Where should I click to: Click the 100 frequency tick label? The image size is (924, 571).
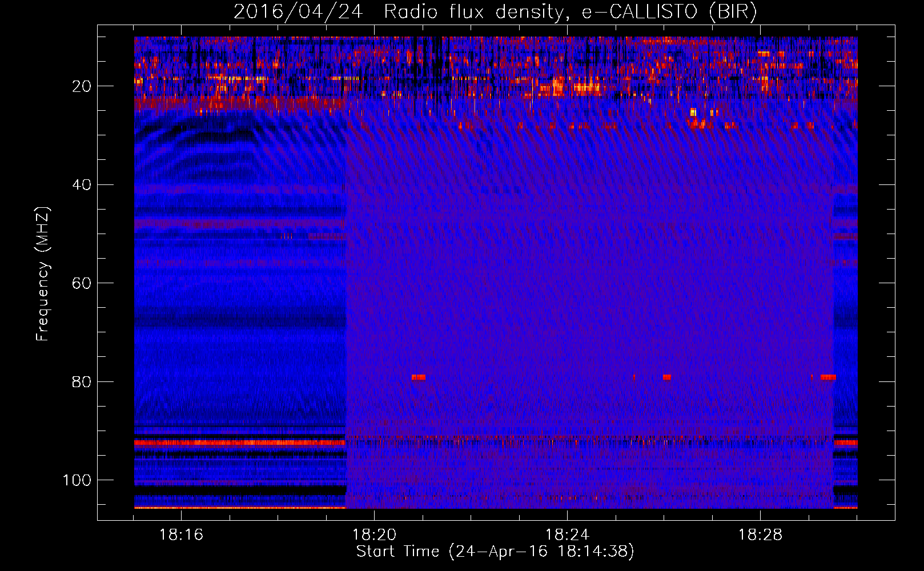pos(77,480)
